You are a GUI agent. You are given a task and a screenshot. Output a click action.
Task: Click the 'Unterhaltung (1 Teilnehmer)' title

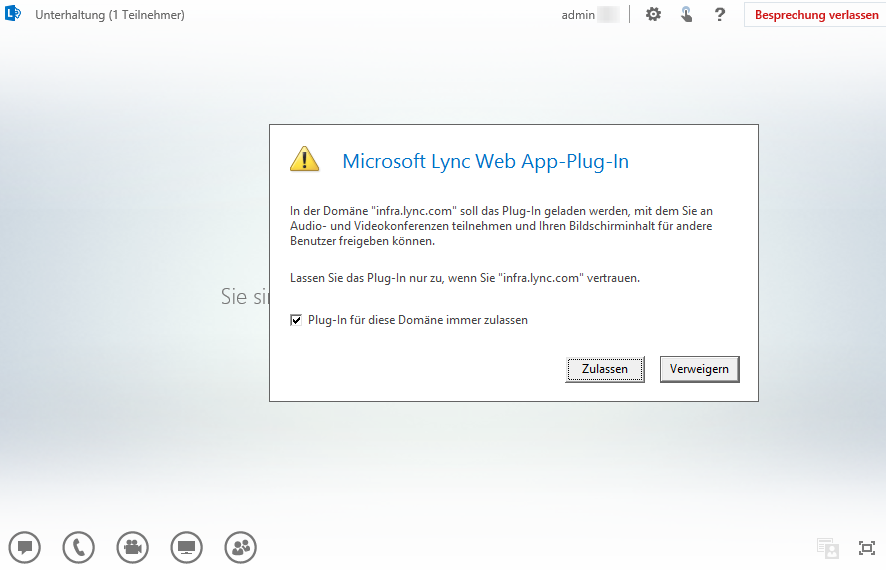tap(110, 15)
